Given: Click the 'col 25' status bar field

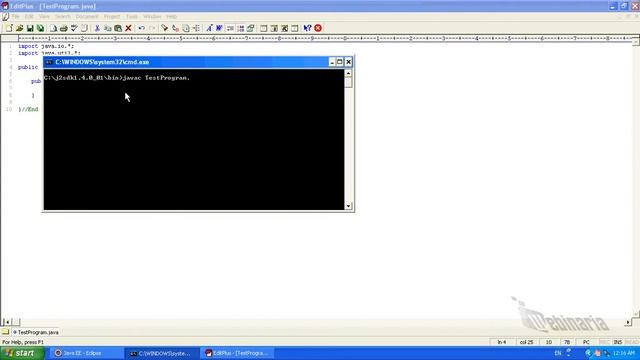Looking at the screenshot, I should [526, 342].
